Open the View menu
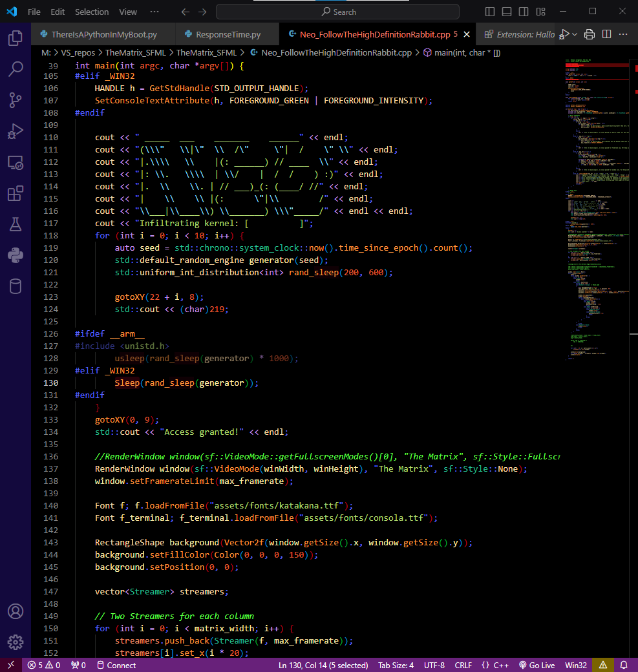Image resolution: width=638 pixels, height=672 pixels. (128, 12)
